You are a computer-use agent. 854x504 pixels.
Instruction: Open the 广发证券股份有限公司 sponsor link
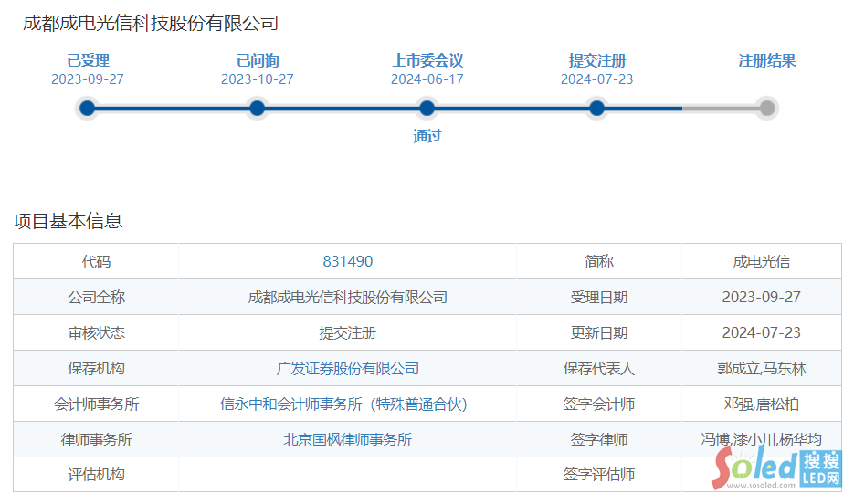347,369
